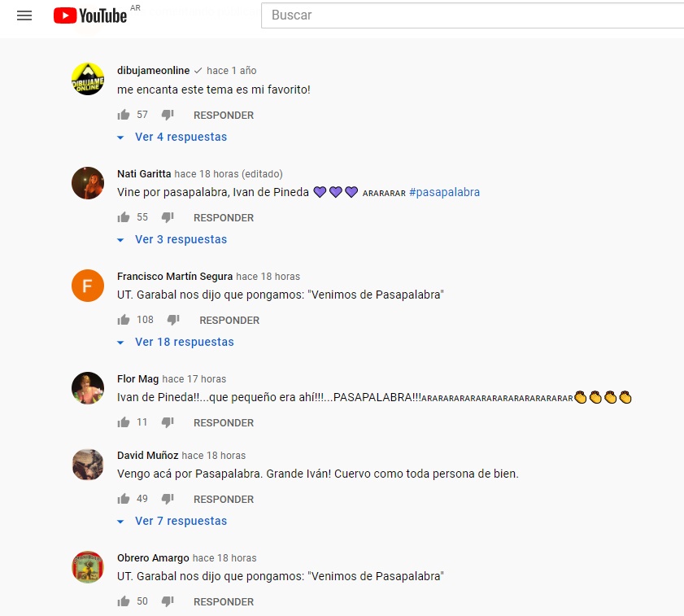Screen dimensions: 684x616
Task: Dislike David Muñoz's comment
Action: (168, 499)
